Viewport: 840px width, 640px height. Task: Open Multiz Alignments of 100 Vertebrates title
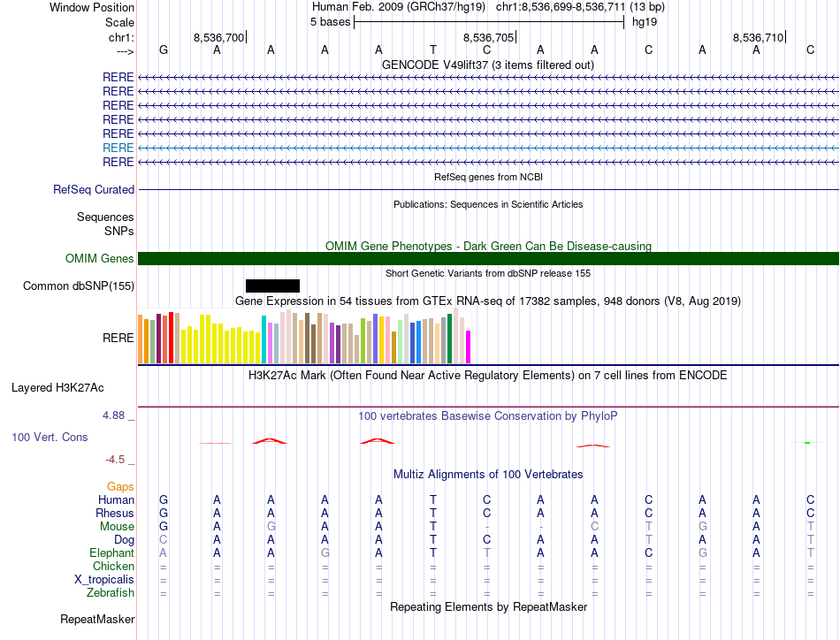[488, 474]
